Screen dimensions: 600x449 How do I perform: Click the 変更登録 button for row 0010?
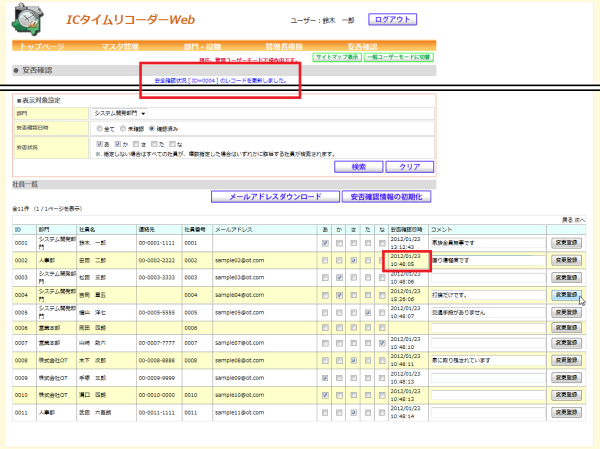pos(566,395)
